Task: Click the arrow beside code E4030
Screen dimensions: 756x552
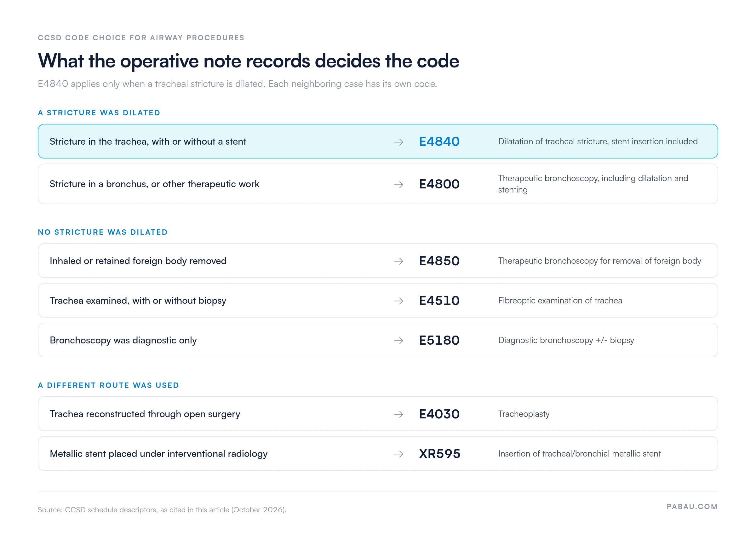Action: click(398, 414)
